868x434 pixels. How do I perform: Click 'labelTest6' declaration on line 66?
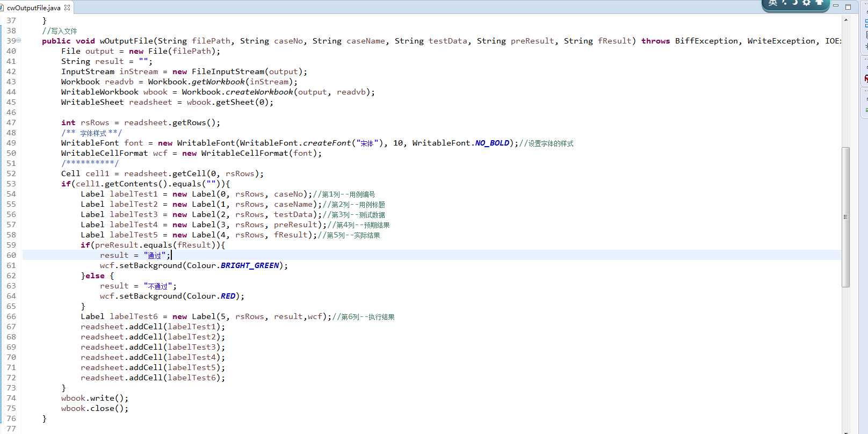pyautogui.click(x=134, y=316)
